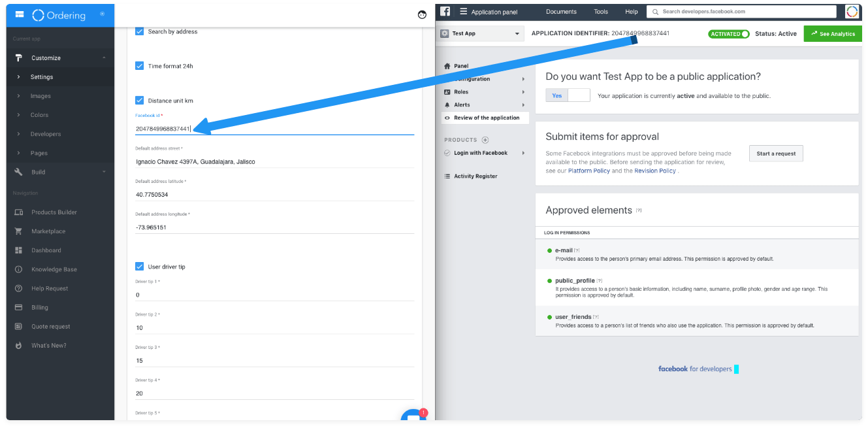Viewport: 868px width, 428px height.
Task: Open the Test App dropdown
Action: pyautogui.click(x=481, y=33)
